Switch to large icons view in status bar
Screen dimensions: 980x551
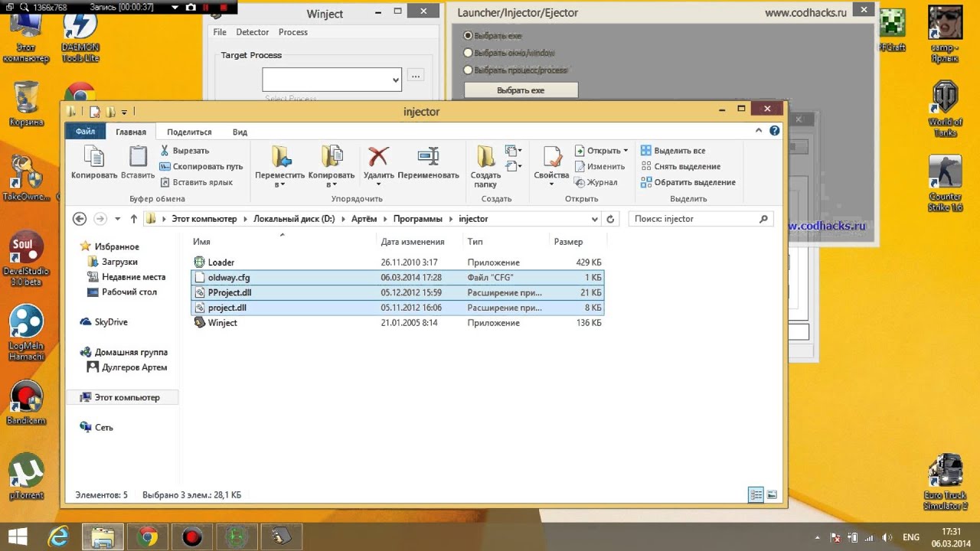tap(772, 495)
